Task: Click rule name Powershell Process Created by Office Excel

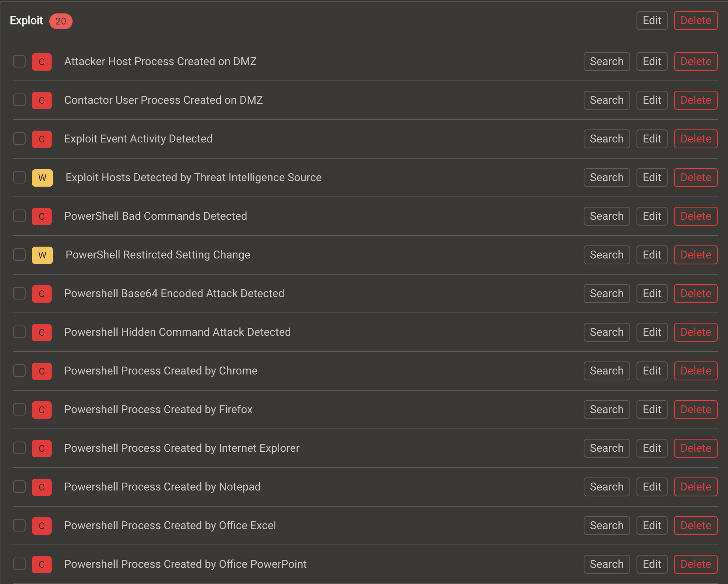Action: coord(170,526)
